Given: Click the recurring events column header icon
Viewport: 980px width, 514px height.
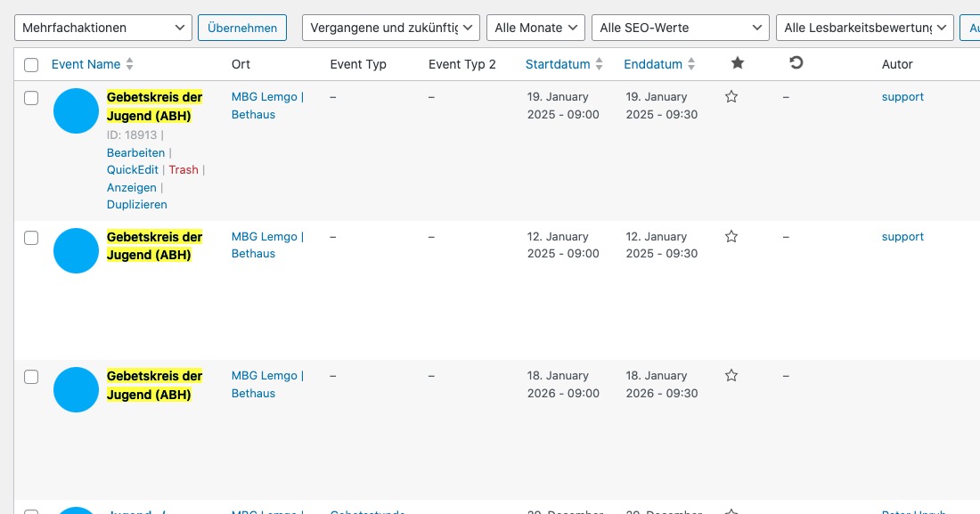Looking at the screenshot, I should click(796, 62).
